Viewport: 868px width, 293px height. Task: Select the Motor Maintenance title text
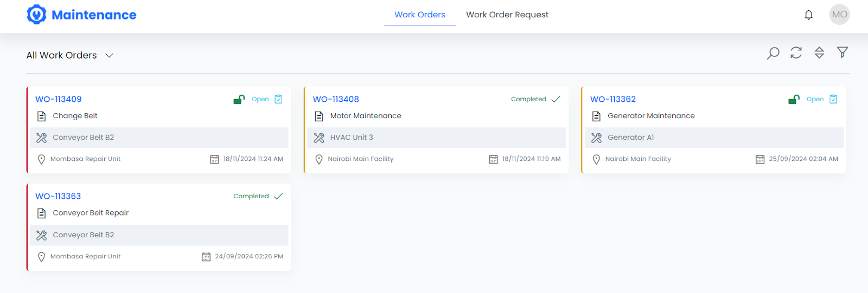click(x=366, y=116)
